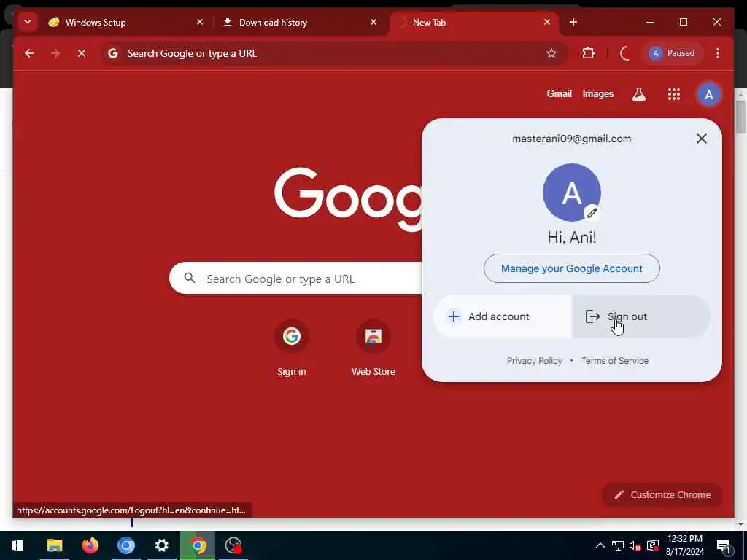Screen dimensions: 747x560
Task: Click Manage your Google Account
Action: (572, 268)
